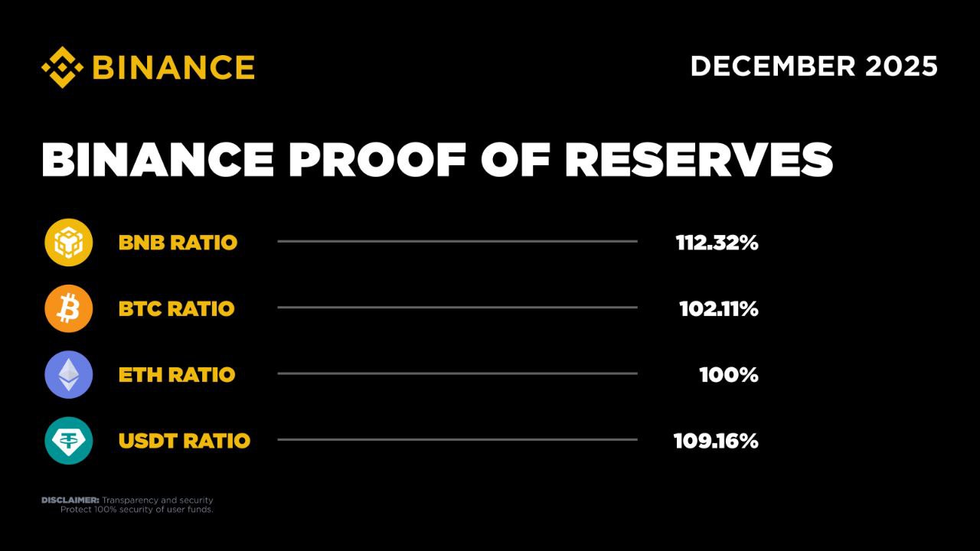Click the DECEMBER 2025 date label
The image size is (980, 551).
pyautogui.click(x=814, y=67)
